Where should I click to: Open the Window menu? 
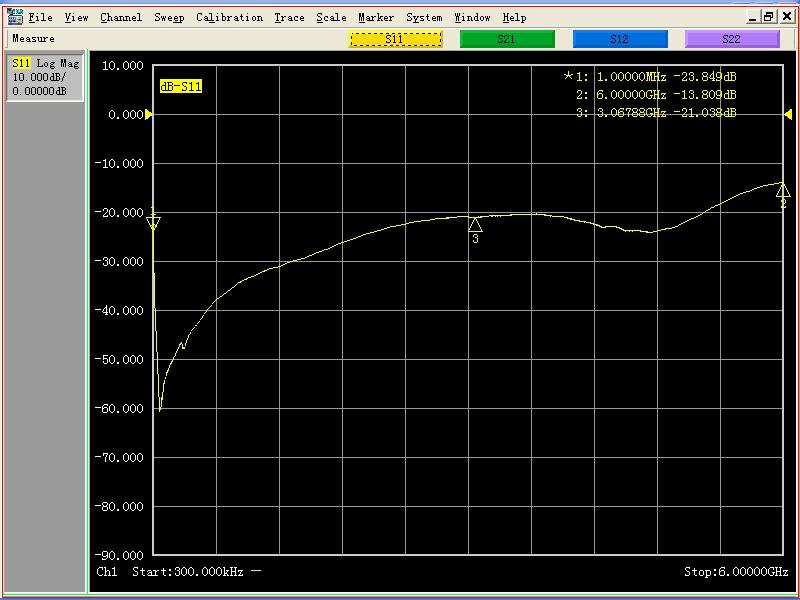(x=472, y=17)
